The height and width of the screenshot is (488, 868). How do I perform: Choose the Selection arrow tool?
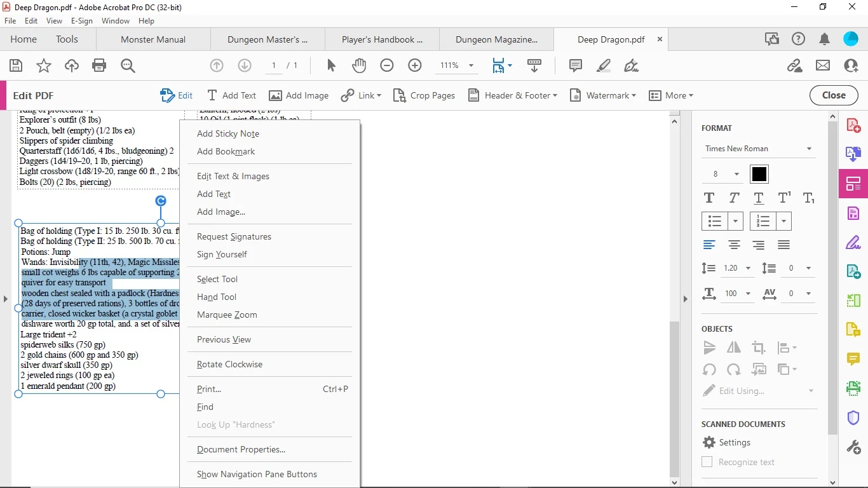point(331,65)
